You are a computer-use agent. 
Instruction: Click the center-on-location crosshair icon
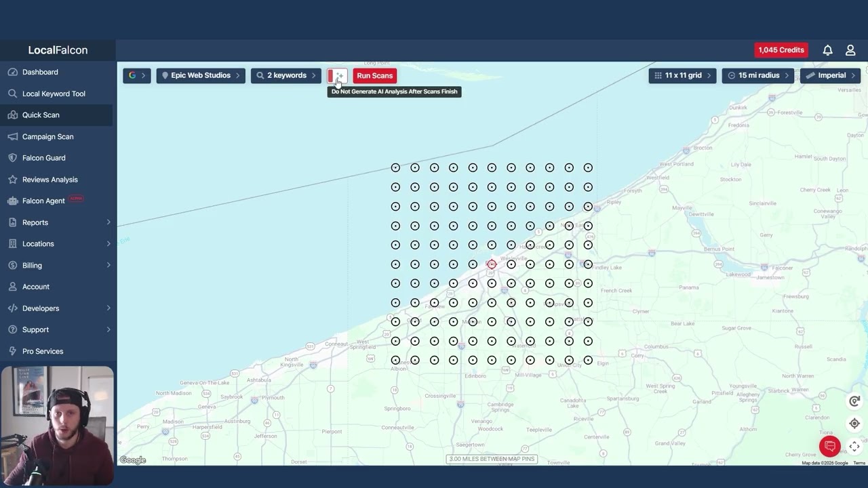(854, 424)
